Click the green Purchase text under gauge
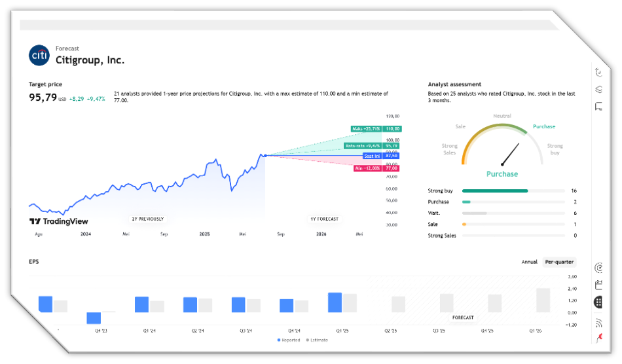The width and height of the screenshot is (622, 364). [502, 174]
